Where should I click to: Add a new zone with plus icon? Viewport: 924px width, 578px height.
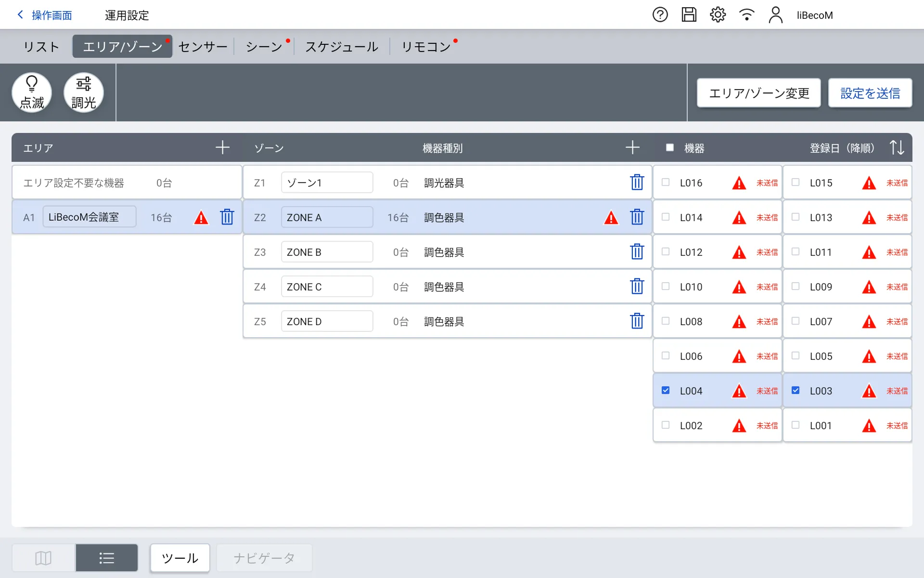point(632,147)
